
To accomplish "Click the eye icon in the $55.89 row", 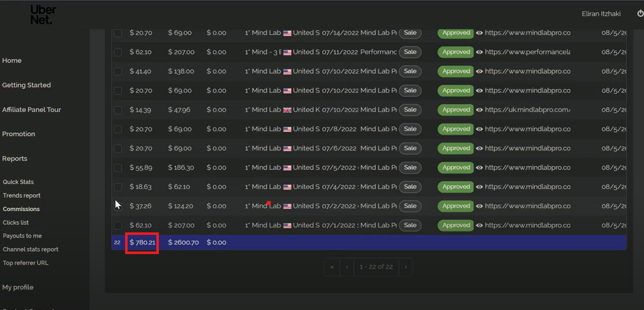I will pyautogui.click(x=480, y=167).
